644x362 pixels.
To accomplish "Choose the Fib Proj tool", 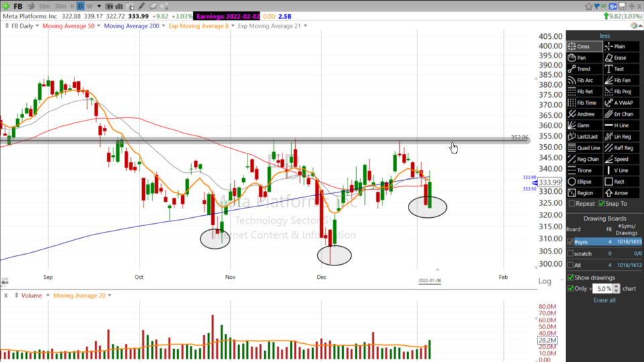I will [x=622, y=92].
